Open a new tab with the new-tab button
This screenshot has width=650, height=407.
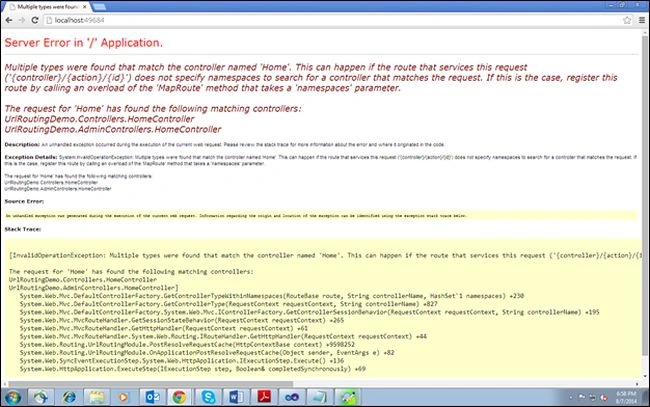tap(99, 7)
